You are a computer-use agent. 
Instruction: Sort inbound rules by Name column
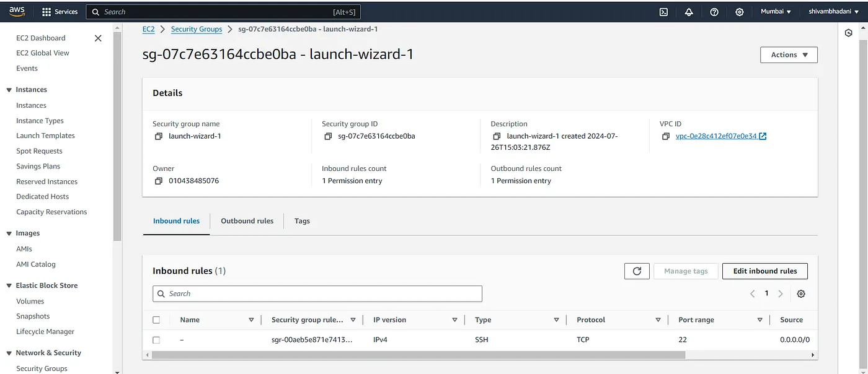(x=251, y=320)
